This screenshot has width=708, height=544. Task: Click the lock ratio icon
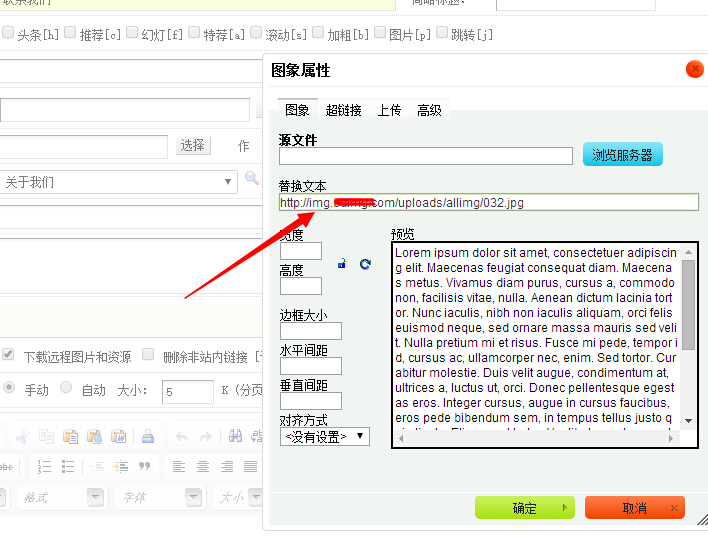(342, 264)
